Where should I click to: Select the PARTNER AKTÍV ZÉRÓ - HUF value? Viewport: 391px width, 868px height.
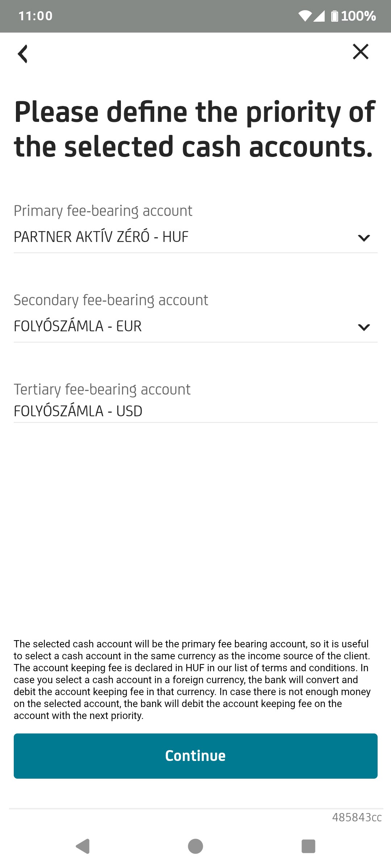pos(101,237)
